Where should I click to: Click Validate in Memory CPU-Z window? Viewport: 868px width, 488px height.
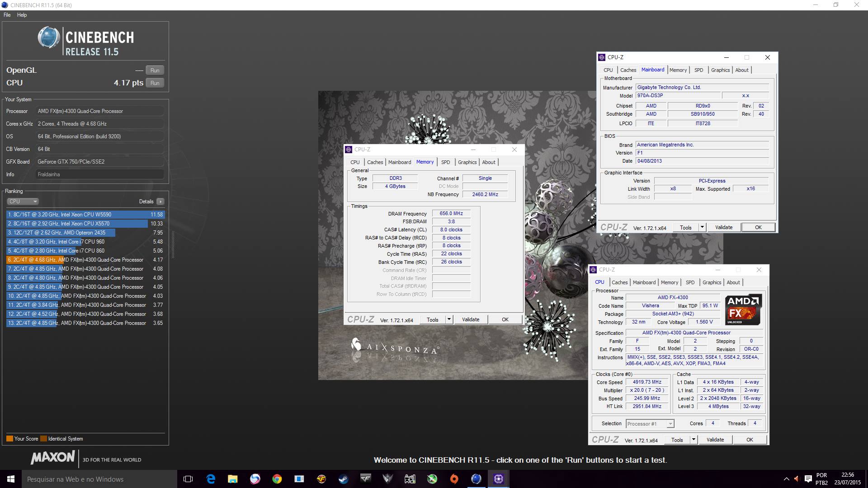pyautogui.click(x=471, y=319)
